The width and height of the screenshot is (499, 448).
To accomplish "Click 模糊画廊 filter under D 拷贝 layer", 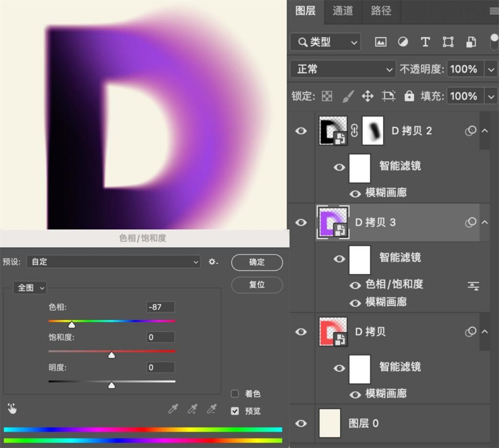I will click(386, 394).
